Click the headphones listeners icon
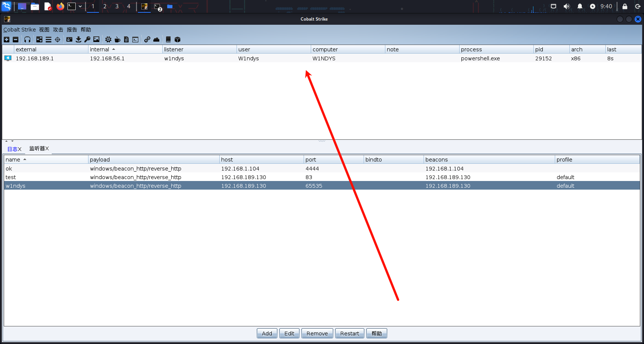The image size is (644, 344). 27,39
